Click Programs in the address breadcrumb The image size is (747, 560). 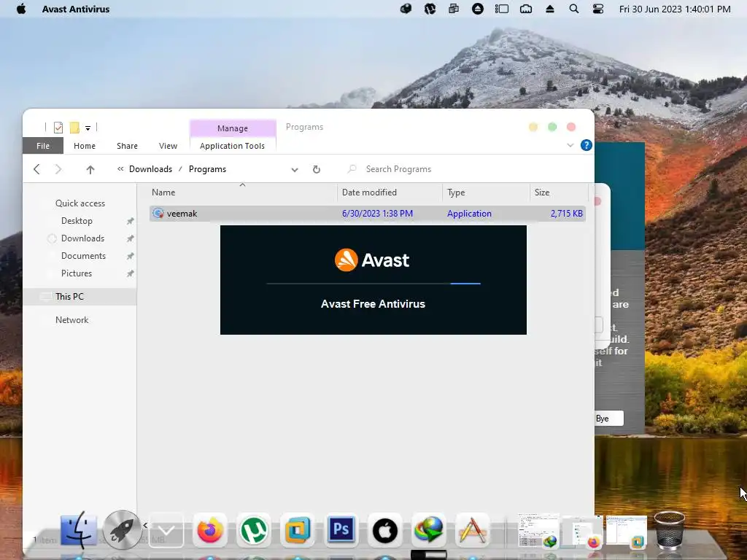[x=207, y=169]
